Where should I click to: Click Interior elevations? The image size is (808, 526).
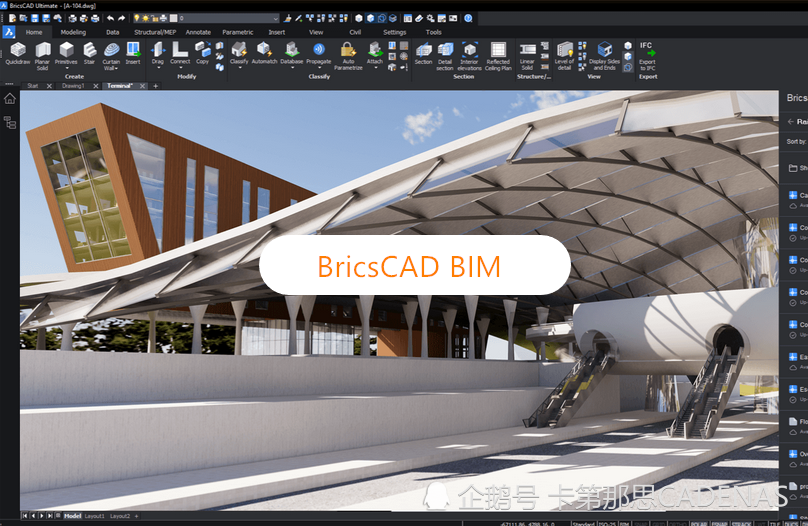click(469, 56)
